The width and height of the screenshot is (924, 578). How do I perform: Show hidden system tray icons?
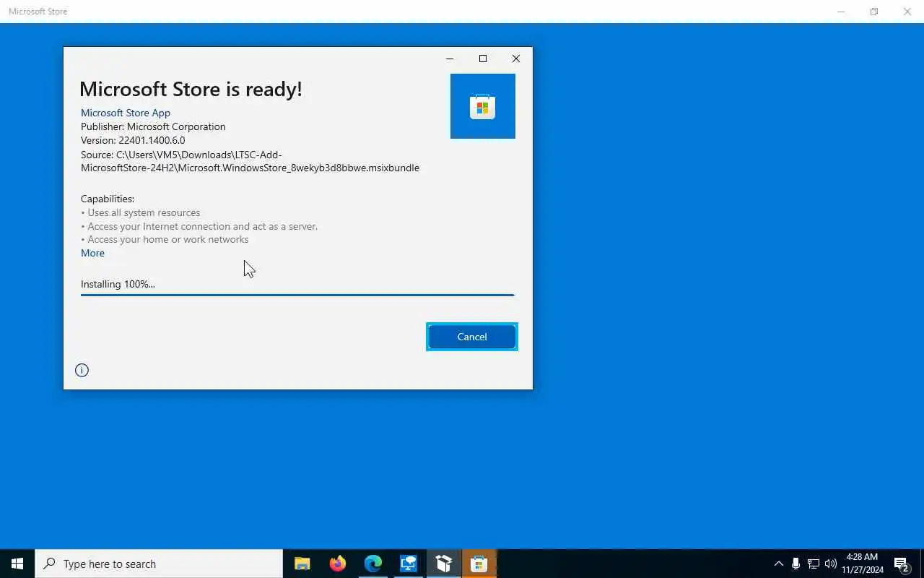point(778,564)
